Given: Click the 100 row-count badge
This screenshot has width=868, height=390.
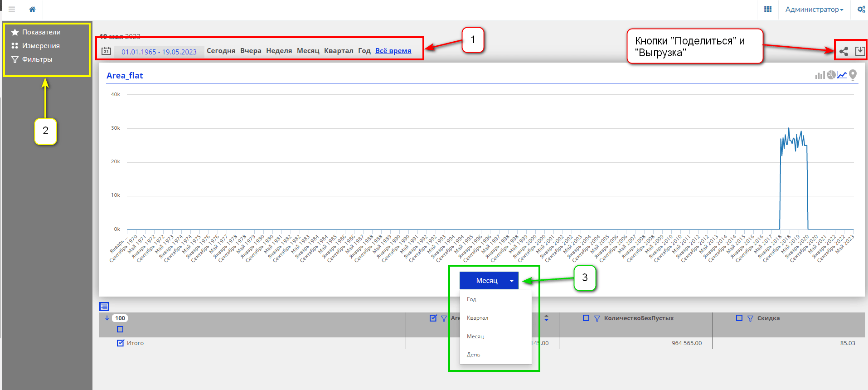Looking at the screenshot, I should click(x=120, y=318).
